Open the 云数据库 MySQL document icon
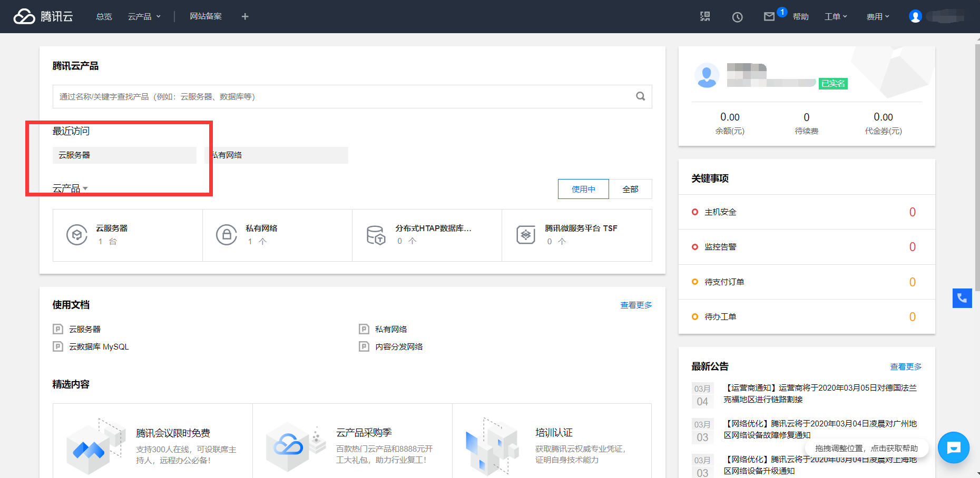This screenshot has width=980, height=478. (58, 346)
